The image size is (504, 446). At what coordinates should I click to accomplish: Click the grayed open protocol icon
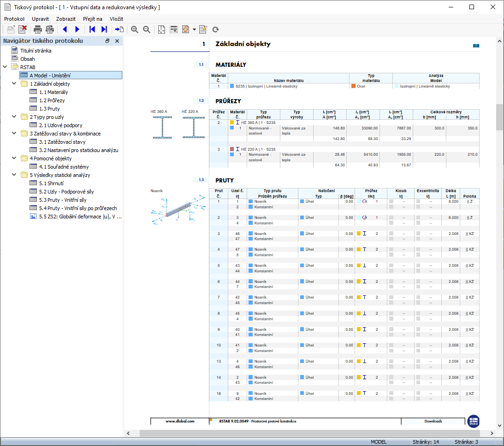[x=11, y=29]
